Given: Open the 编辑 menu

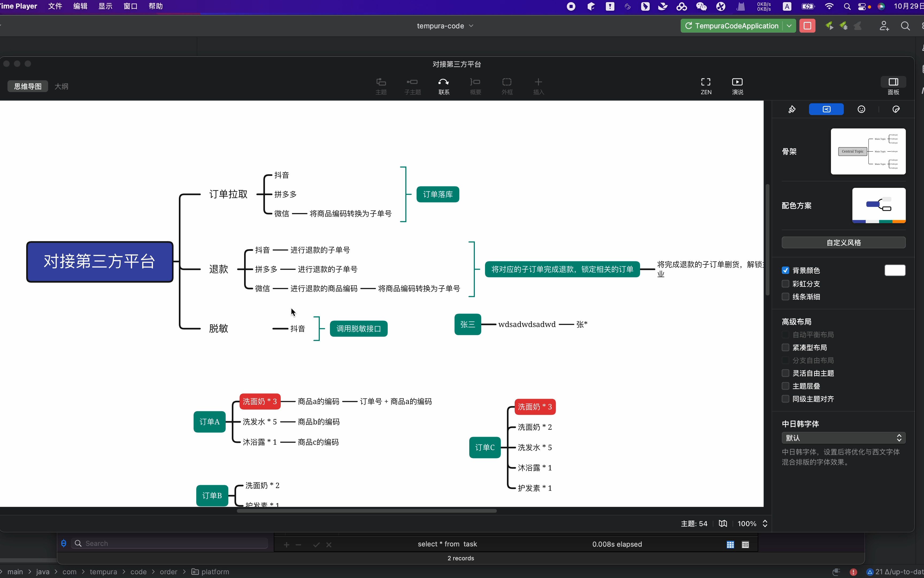Looking at the screenshot, I should (80, 6).
